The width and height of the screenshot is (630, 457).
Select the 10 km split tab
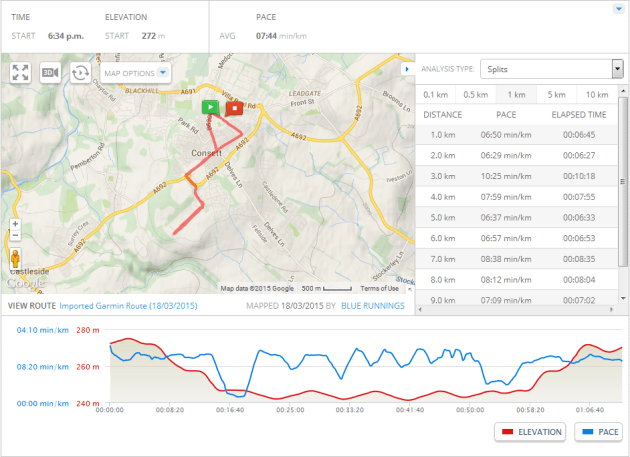597,95
